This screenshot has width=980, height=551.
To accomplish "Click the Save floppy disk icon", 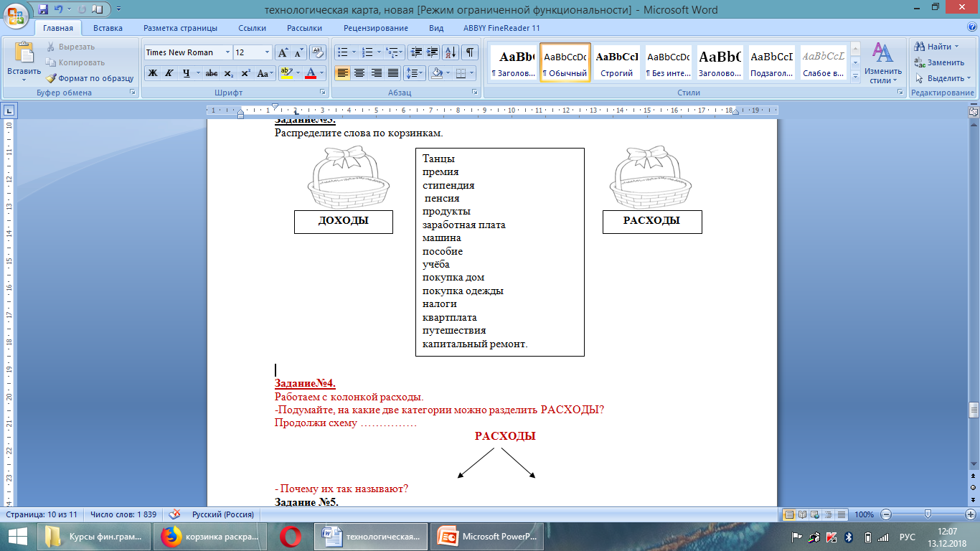I will click(x=43, y=9).
